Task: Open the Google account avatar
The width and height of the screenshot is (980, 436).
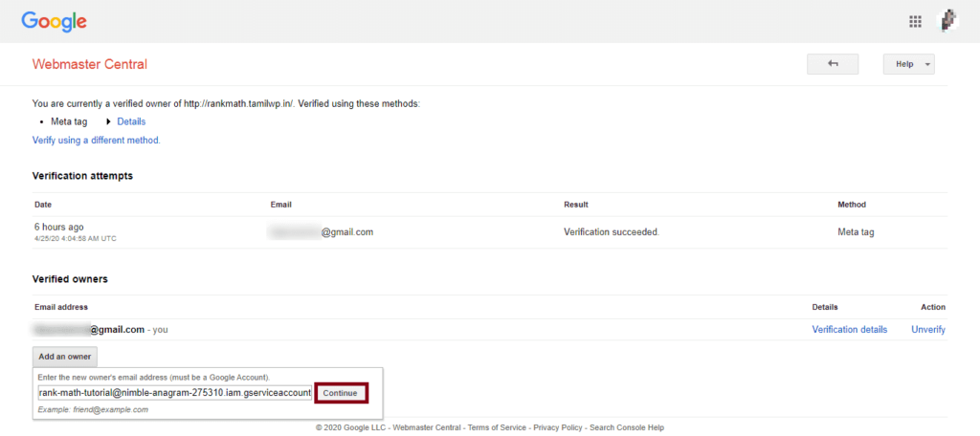Action: pyautogui.click(x=948, y=21)
